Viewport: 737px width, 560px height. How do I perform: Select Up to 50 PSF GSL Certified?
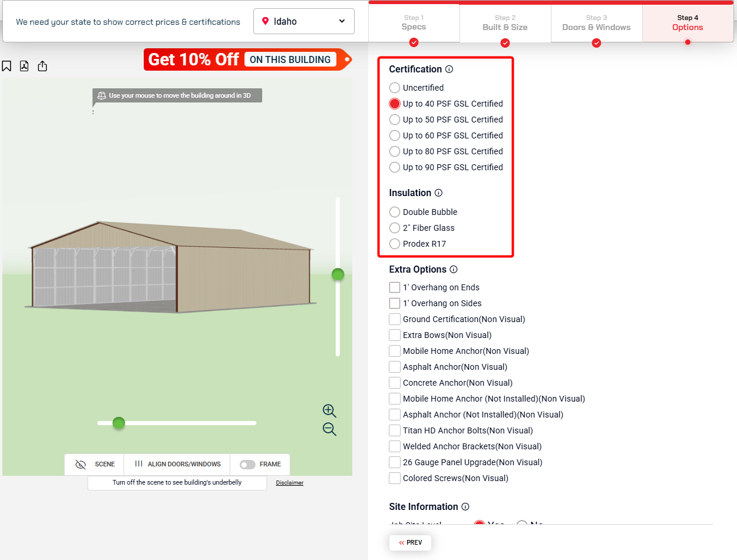pos(395,120)
